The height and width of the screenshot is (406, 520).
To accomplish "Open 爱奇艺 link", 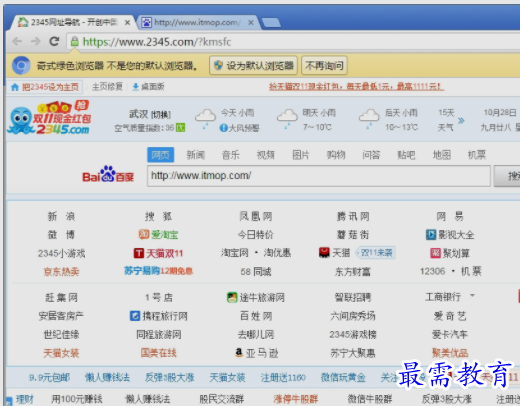I will 450,316.
